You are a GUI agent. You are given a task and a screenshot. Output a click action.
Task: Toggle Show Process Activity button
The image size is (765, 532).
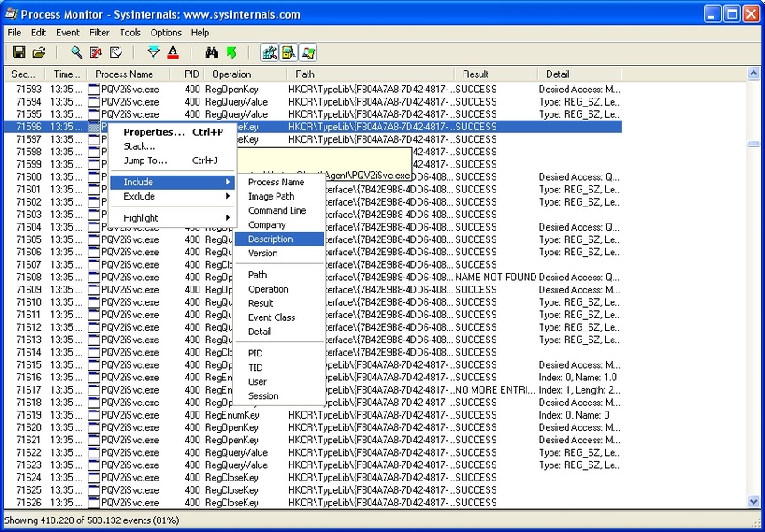(308, 52)
